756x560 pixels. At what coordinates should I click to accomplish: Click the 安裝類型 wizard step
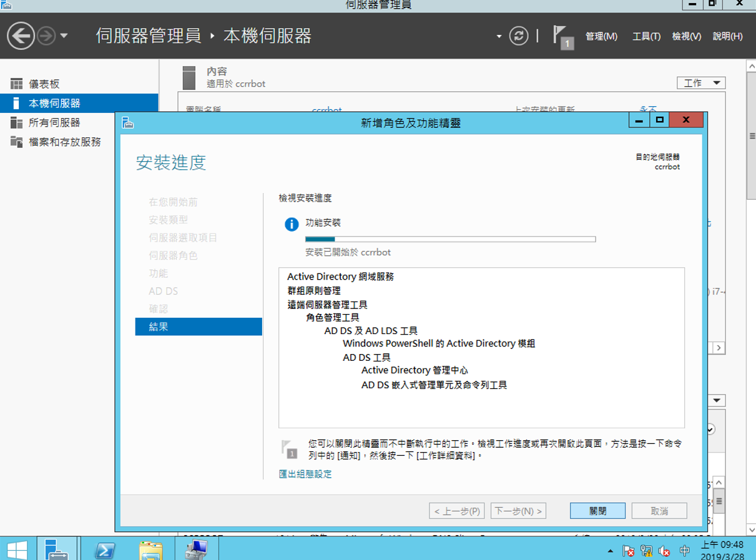point(168,220)
